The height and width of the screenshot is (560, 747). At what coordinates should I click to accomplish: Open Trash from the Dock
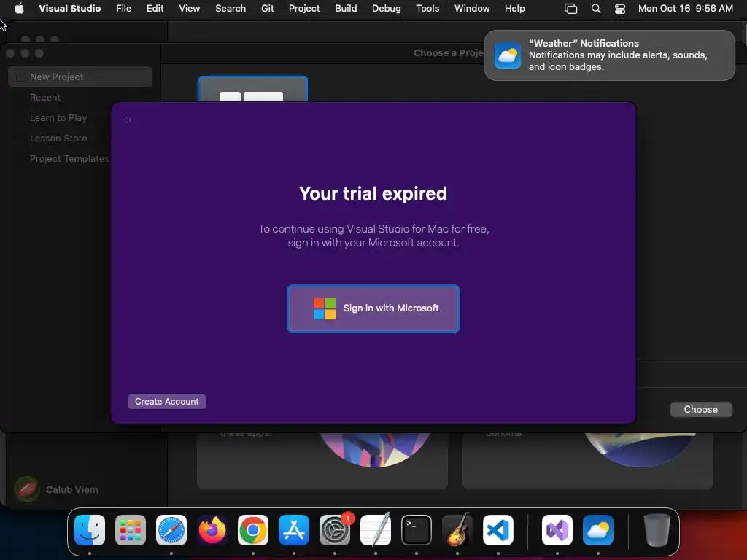[x=657, y=530]
